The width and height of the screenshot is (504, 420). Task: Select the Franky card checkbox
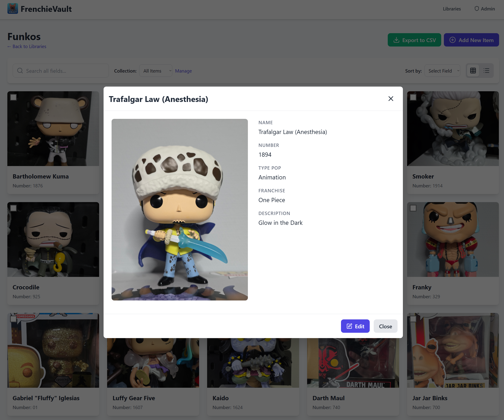pos(413,208)
